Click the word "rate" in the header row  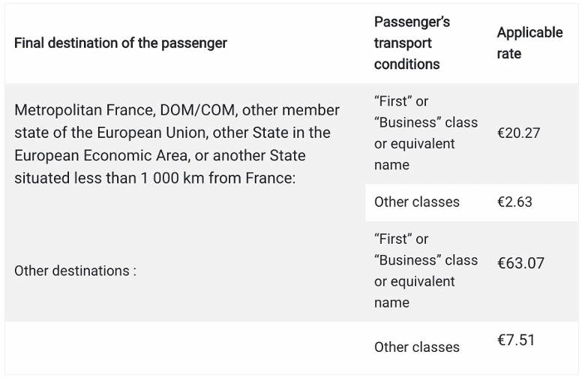[509, 54]
